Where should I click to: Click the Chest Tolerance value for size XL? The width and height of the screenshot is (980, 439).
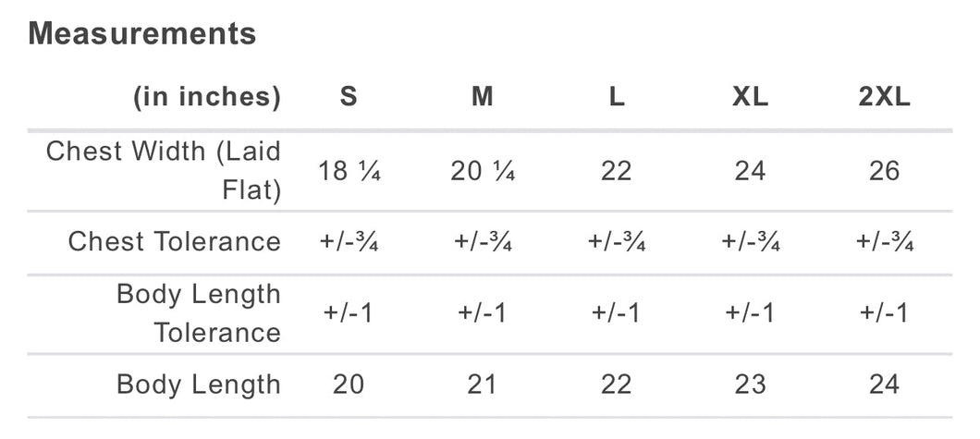pyautogui.click(x=750, y=242)
